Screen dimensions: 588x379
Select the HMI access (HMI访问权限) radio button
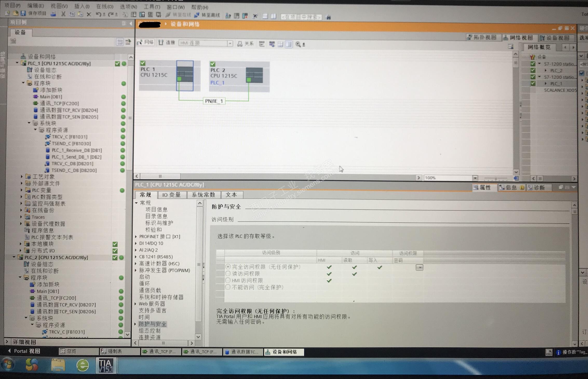[228, 280]
